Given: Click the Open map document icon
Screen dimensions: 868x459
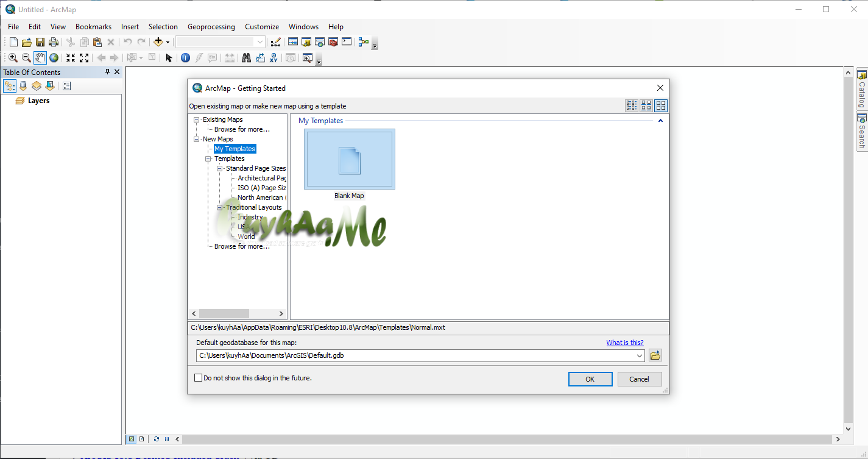Looking at the screenshot, I should [26, 42].
